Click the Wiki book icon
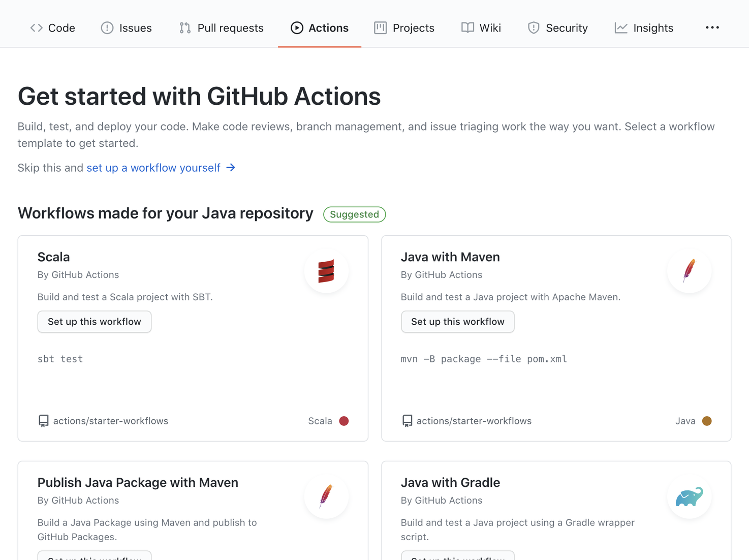This screenshot has height=560, width=749. [467, 28]
